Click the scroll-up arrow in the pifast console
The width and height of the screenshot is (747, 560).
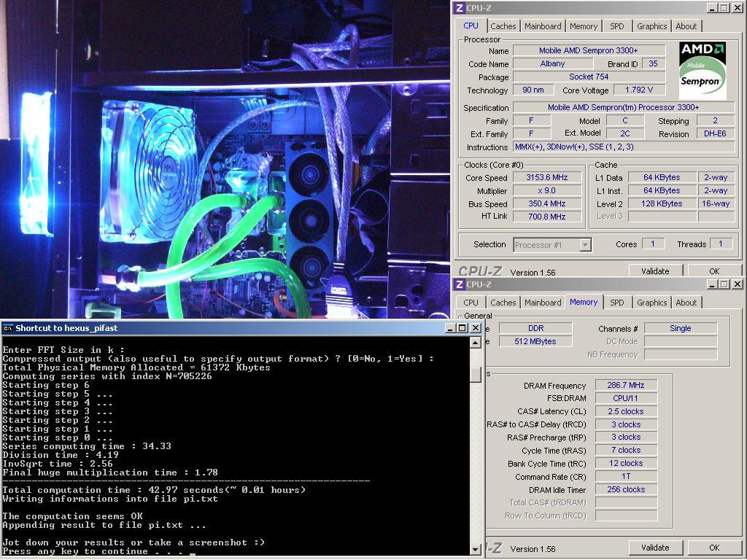tap(475, 343)
